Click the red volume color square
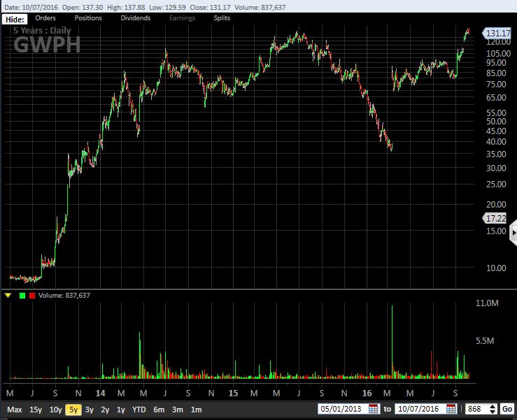Image resolution: width=517 pixels, height=420 pixels. [32, 296]
